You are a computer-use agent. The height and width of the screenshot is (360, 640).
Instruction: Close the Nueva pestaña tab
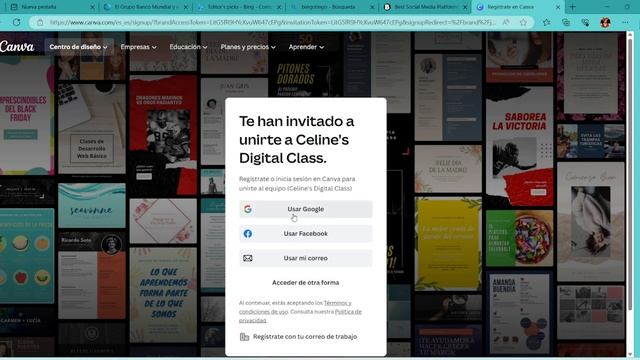(x=92, y=7)
